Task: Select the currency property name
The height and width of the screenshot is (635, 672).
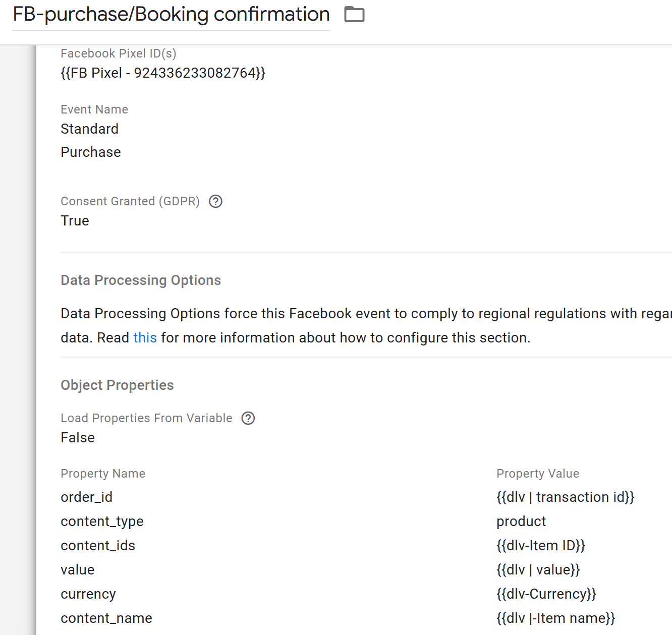Action: [x=88, y=594]
